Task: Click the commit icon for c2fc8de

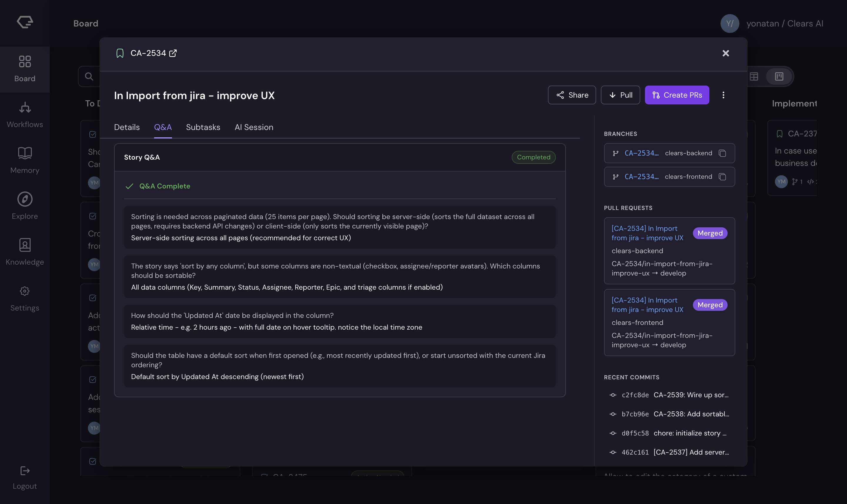Action: click(x=613, y=395)
